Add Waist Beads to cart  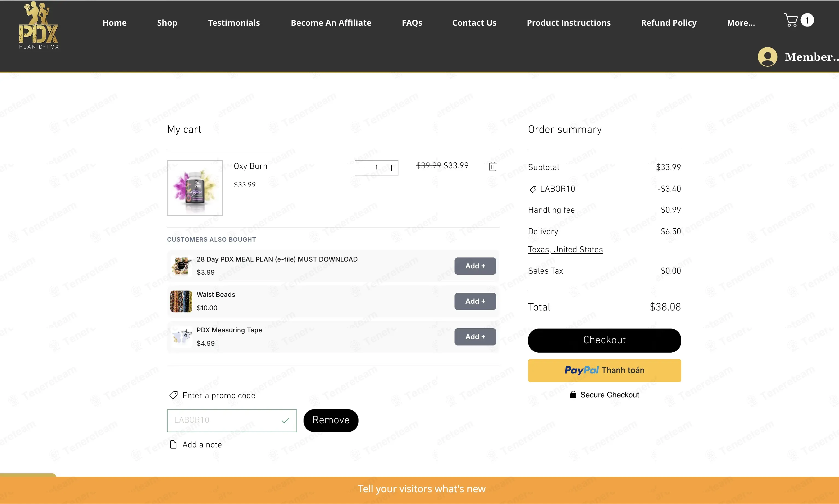(475, 301)
